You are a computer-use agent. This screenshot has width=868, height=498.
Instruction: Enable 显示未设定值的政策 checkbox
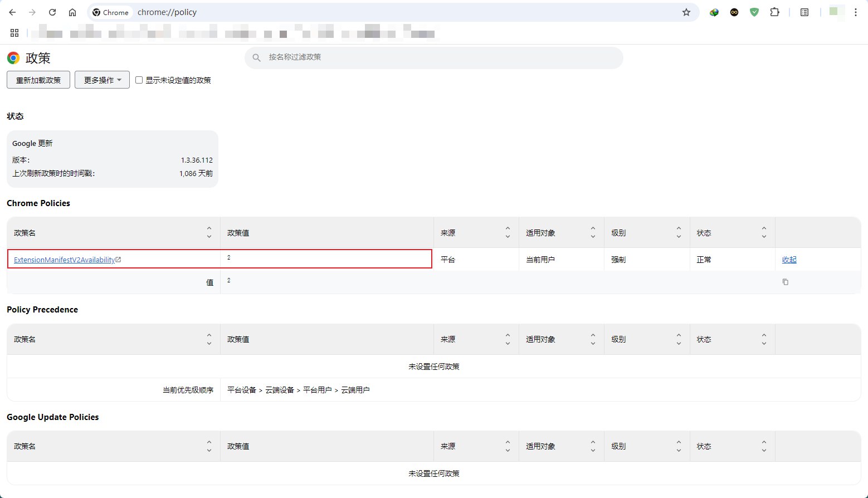[x=139, y=80]
